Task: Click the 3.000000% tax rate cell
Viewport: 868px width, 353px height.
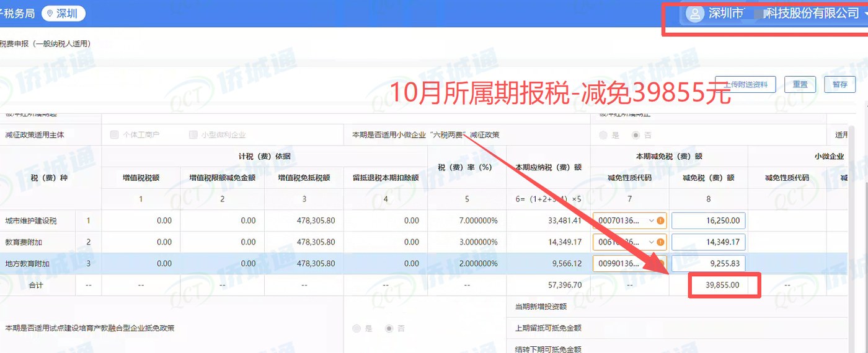Action: (x=467, y=242)
